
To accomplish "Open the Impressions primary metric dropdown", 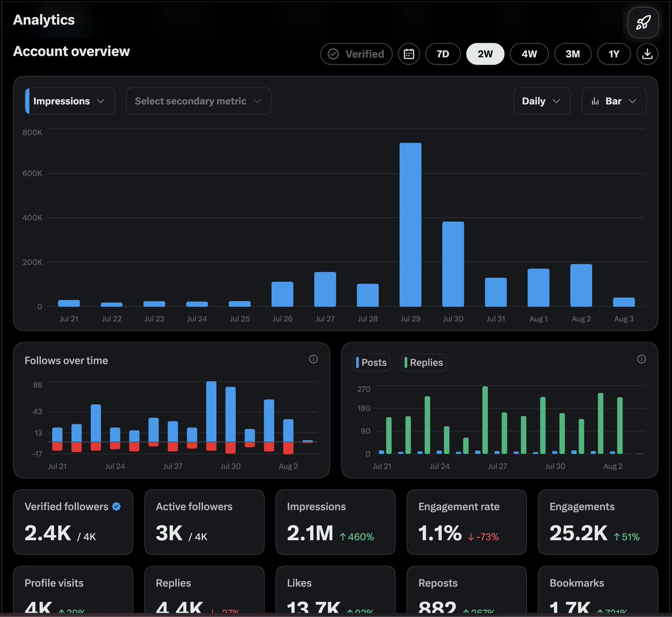I will [x=70, y=101].
